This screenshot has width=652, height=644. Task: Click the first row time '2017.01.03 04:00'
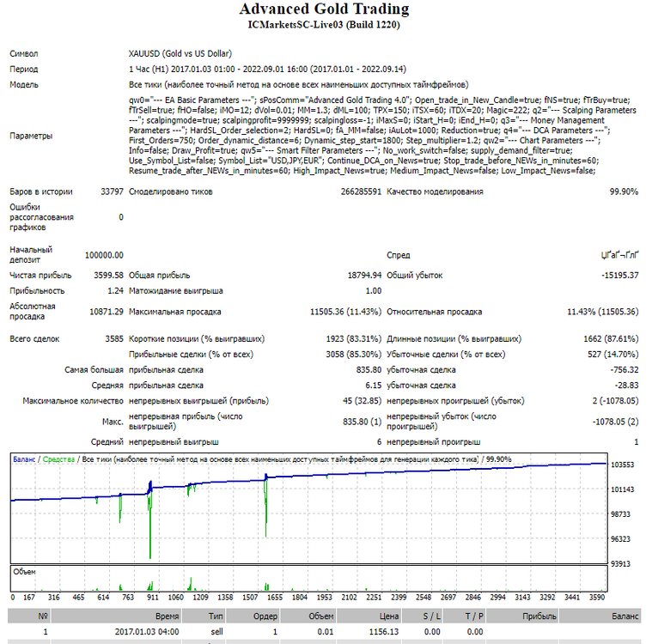(147, 632)
